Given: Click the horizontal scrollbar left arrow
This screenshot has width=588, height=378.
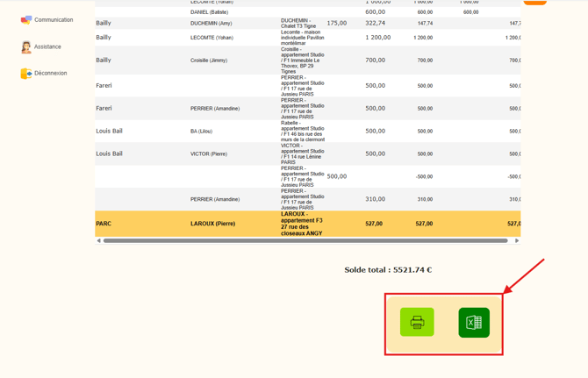Looking at the screenshot, I should point(98,240).
